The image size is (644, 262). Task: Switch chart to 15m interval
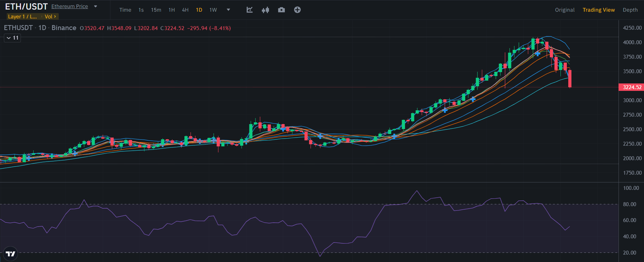pyautogui.click(x=156, y=10)
